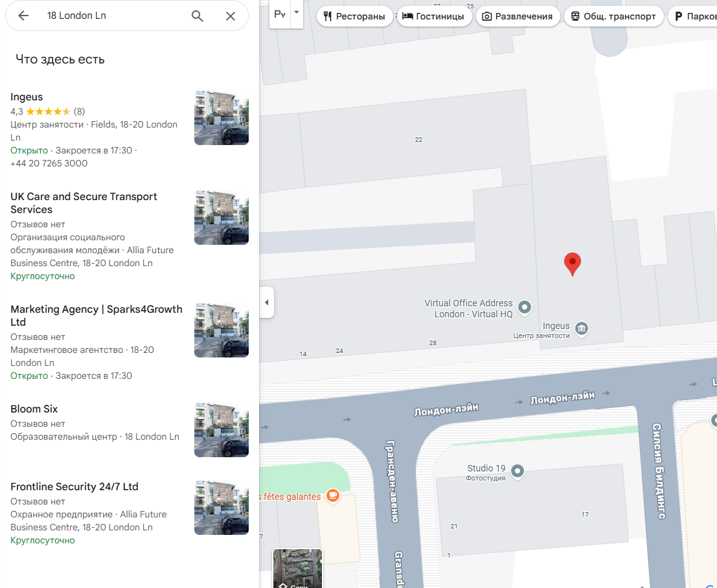Click the red location pin
717x588 pixels.
coord(572,264)
